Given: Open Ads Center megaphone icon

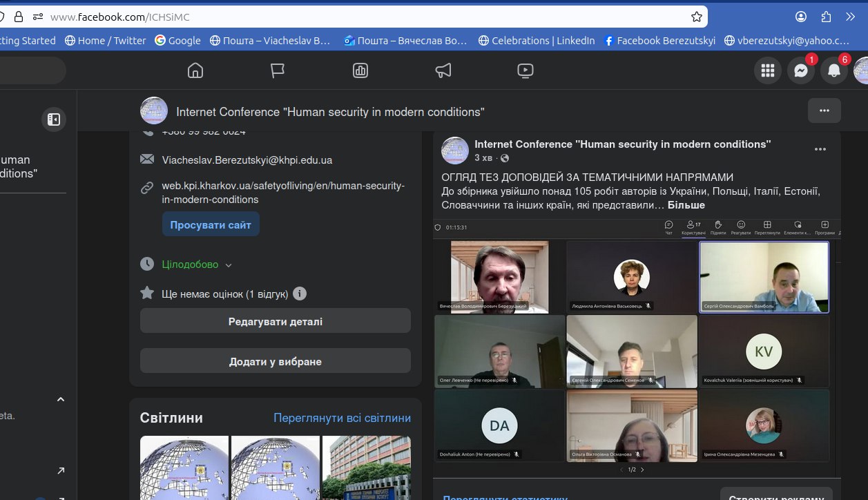Looking at the screenshot, I should pos(443,70).
